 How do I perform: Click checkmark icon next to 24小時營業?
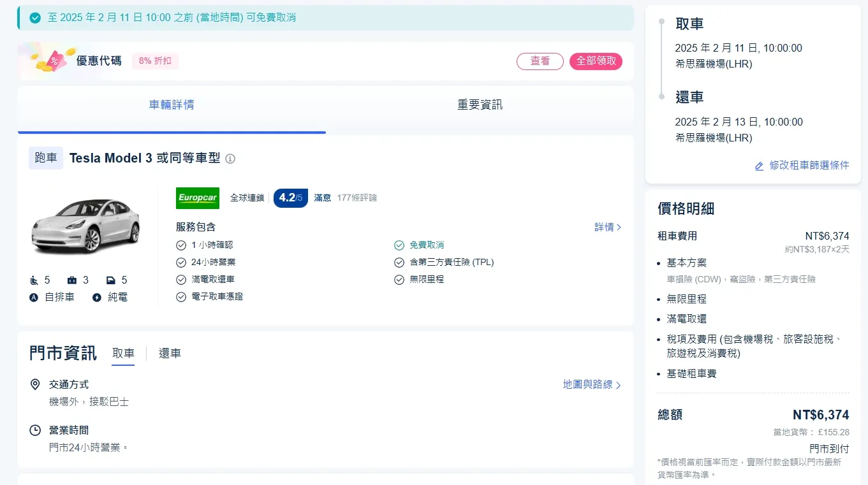coord(181,263)
